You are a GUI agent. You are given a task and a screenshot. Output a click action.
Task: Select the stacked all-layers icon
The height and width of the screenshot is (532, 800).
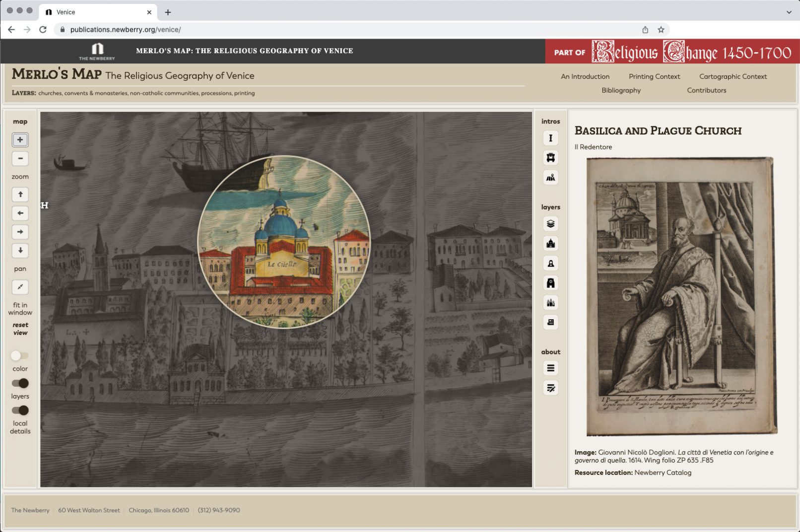click(550, 224)
